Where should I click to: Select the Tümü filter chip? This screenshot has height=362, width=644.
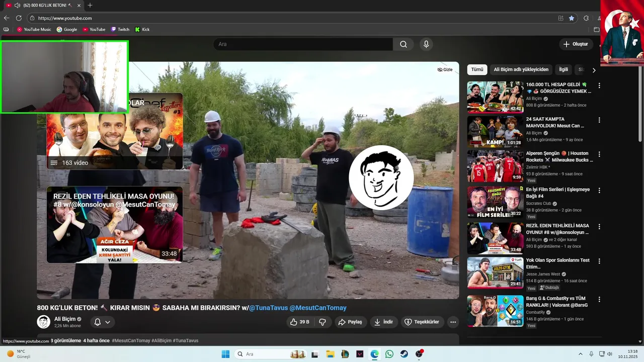(x=477, y=70)
